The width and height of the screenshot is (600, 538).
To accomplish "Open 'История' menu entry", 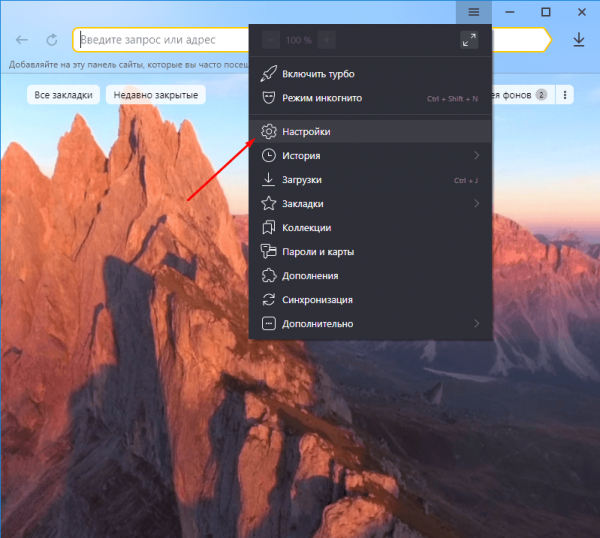I will (370, 155).
